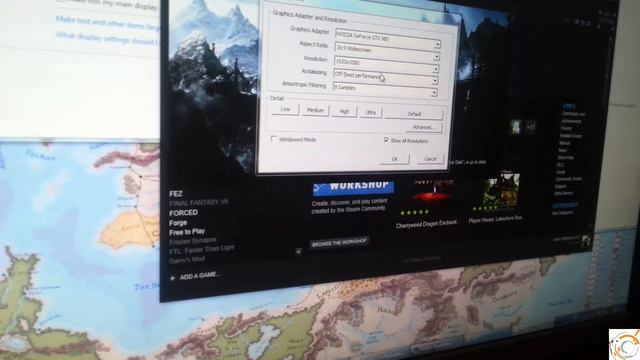Uncheck Show All Resolutions
This screenshot has height=360, width=640.
coord(386,140)
